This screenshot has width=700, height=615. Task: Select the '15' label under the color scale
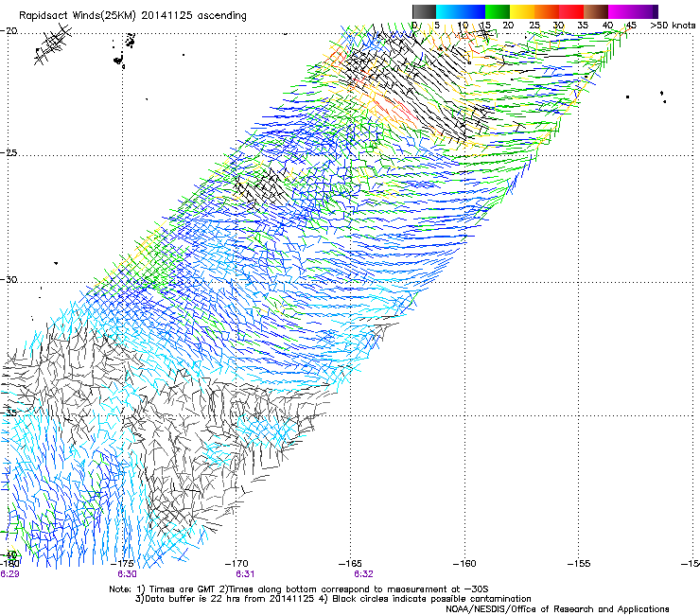pyautogui.click(x=485, y=26)
